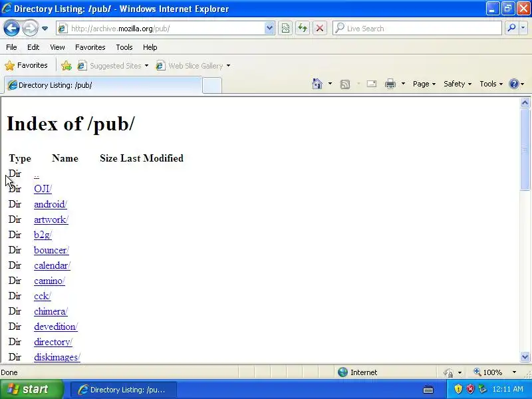Screen dimensions: 532x399
Task: Click the 100% zoom level button
Action: pos(489,372)
